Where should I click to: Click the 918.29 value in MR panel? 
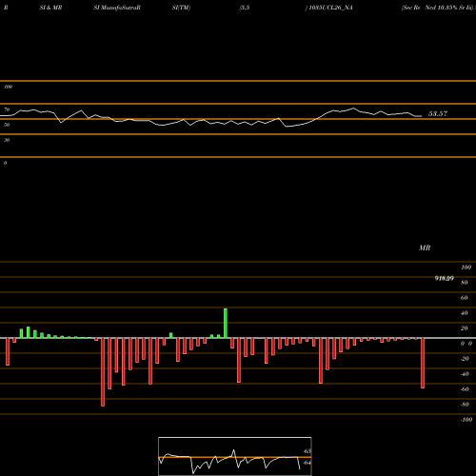tap(445, 278)
